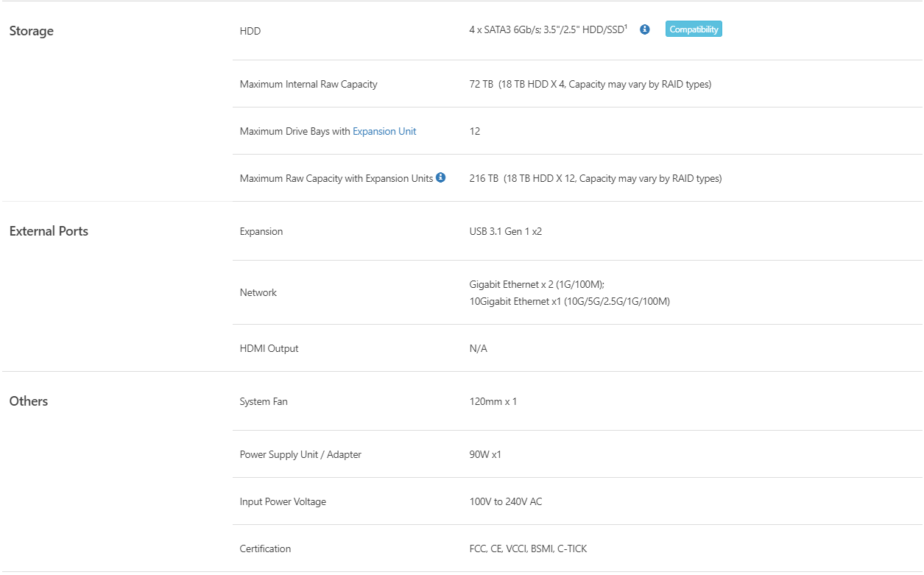
Task: Select the Network row label
Action: (x=258, y=292)
